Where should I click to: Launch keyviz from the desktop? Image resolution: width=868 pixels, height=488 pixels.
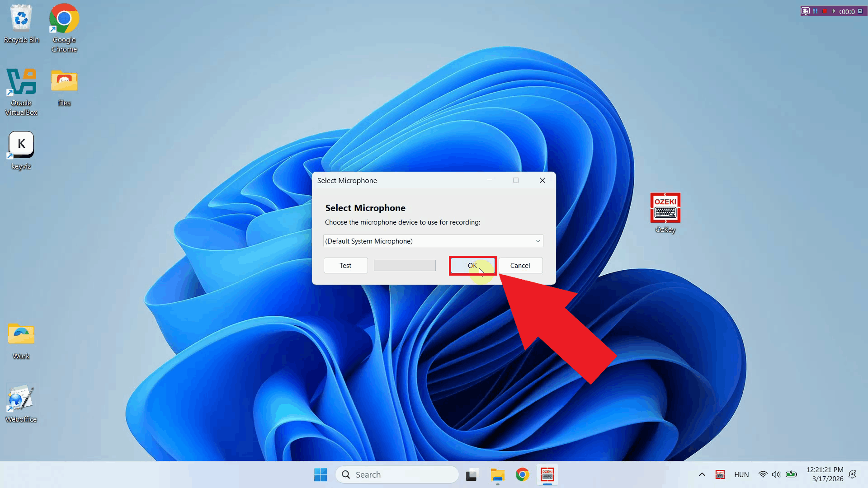pyautogui.click(x=21, y=144)
